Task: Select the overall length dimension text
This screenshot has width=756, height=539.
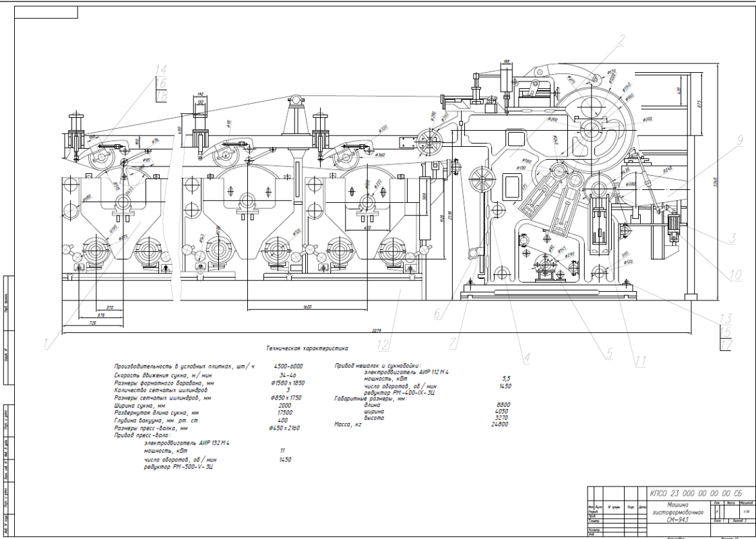Action: (377, 331)
